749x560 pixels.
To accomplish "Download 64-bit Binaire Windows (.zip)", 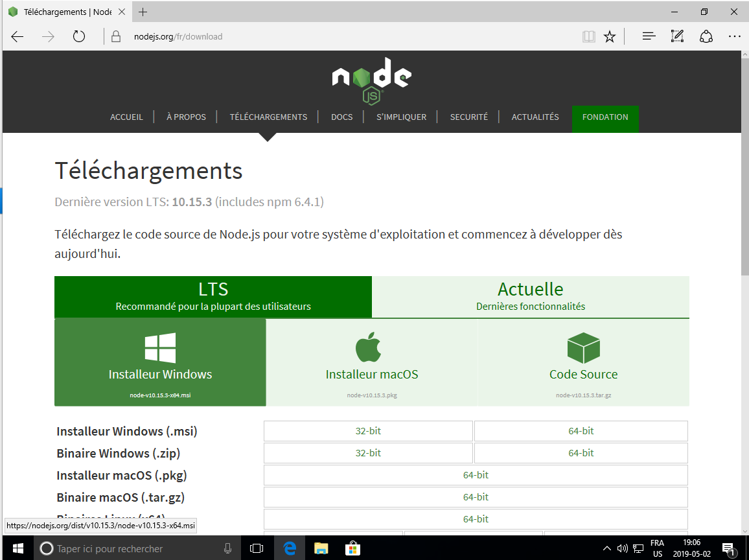I will [x=581, y=453].
